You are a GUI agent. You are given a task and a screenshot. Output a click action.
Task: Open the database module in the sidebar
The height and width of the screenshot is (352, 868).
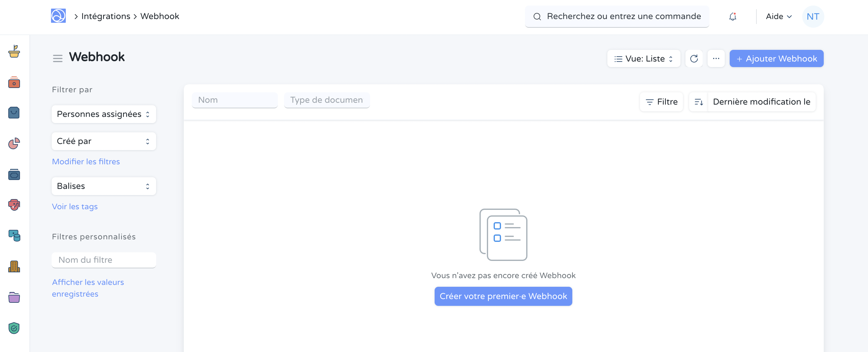pyautogui.click(x=14, y=235)
